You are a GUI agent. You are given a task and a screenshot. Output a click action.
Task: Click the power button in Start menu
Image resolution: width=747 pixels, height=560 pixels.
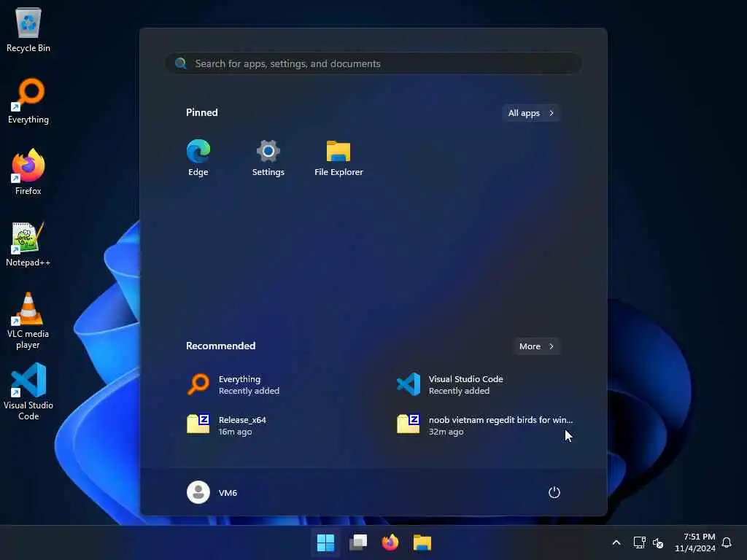(554, 492)
